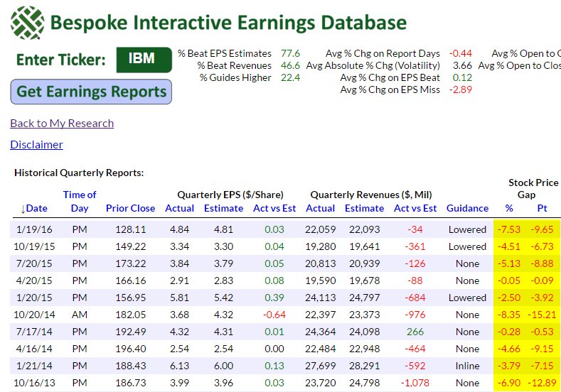This screenshot has width=561, height=392.
Task: Select the 1/19/16 date cell
Action: 34,229
